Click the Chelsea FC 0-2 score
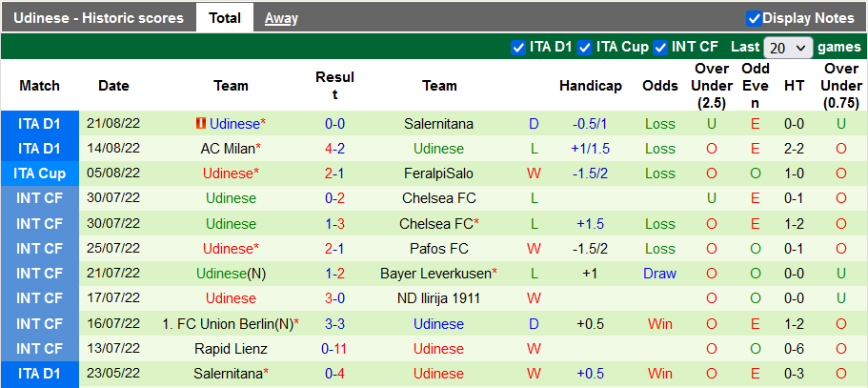Image resolution: width=868 pixels, height=388 pixels. 334,198
